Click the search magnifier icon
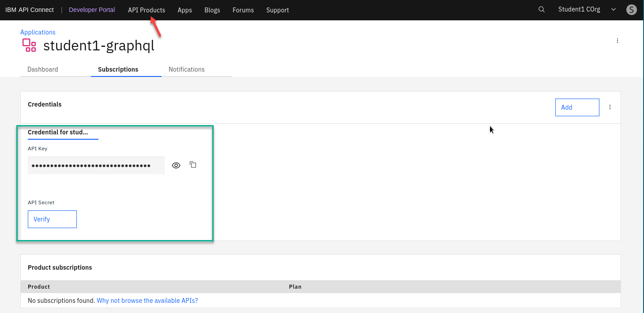 [x=542, y=10]
